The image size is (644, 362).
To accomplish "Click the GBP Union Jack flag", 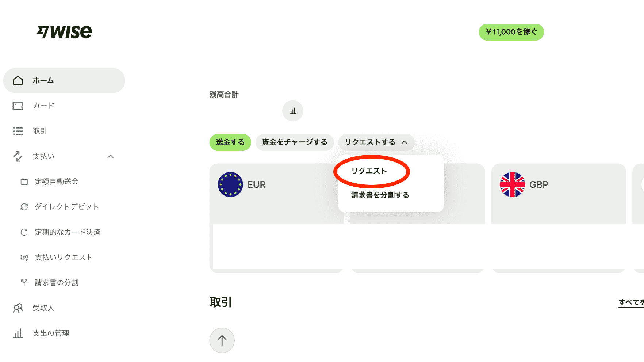I will [512, 184].
